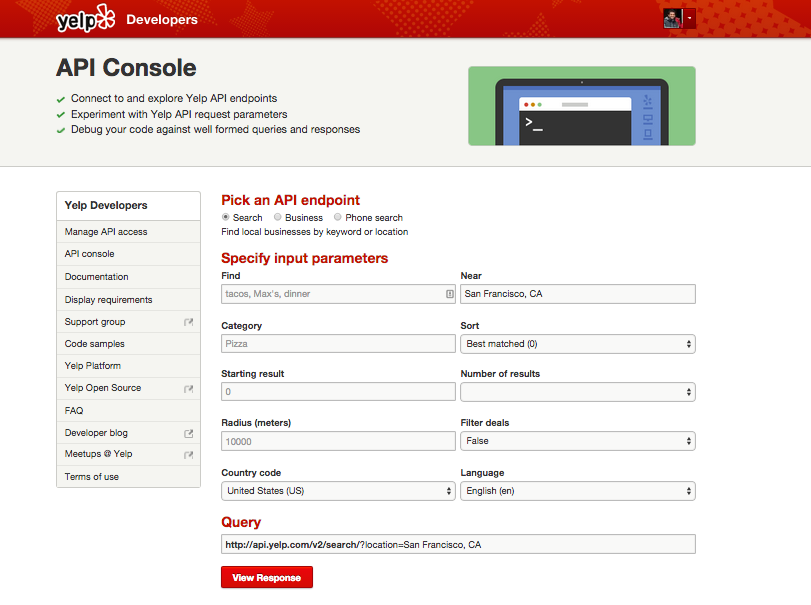Click the 'API Console' page title

[126, 68]
